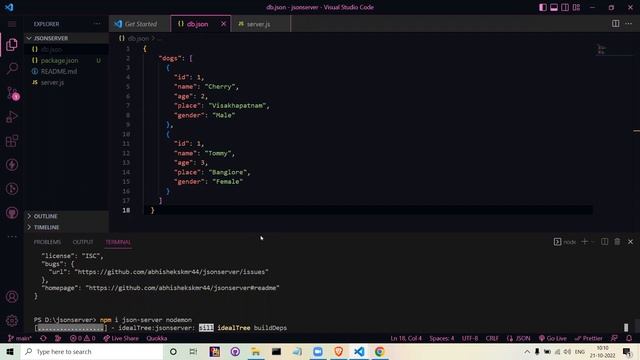Screen dimensions: 640x360
Task: Open the Accounts icon in activity bar
Action: pos(12,297)
